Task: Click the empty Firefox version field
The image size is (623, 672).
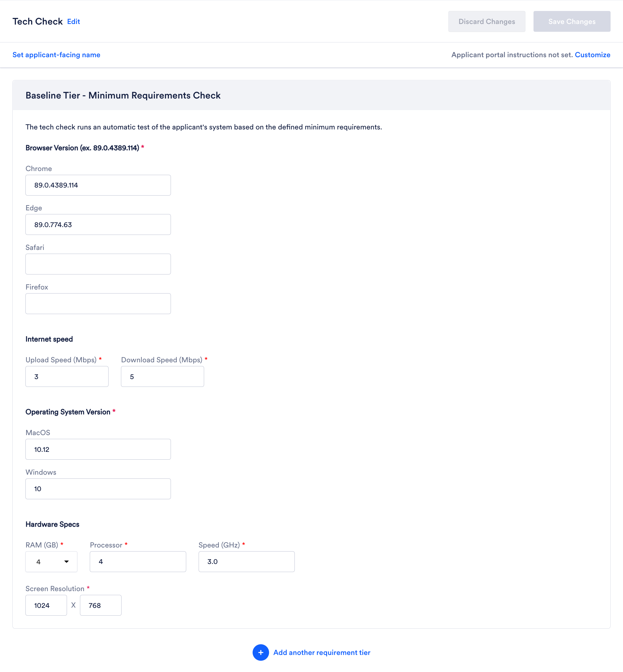Action: tap(98, 304)
